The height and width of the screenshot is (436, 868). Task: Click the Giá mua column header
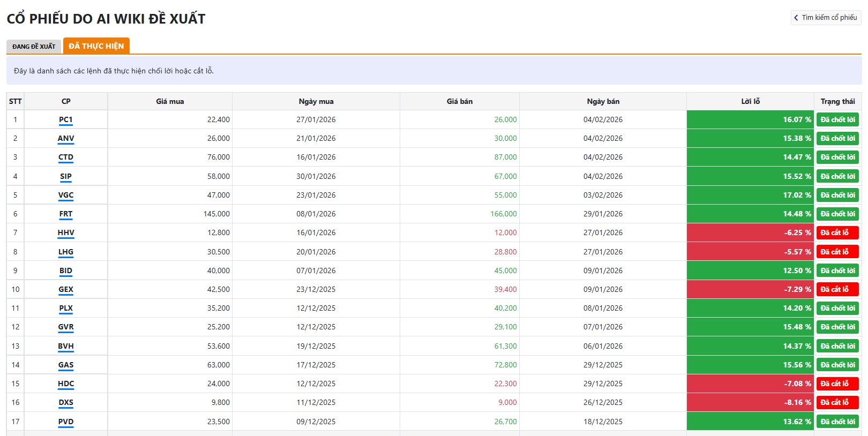[170, 101]
